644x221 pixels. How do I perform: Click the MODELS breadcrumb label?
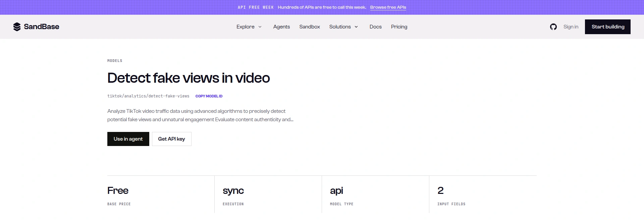(x=115, y=61)
